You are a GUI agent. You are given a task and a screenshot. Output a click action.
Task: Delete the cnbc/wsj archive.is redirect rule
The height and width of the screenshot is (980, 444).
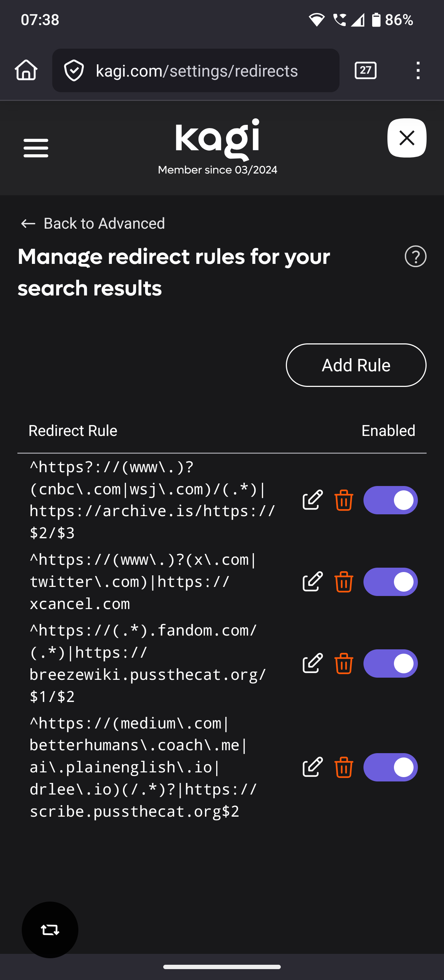(344, 500)
